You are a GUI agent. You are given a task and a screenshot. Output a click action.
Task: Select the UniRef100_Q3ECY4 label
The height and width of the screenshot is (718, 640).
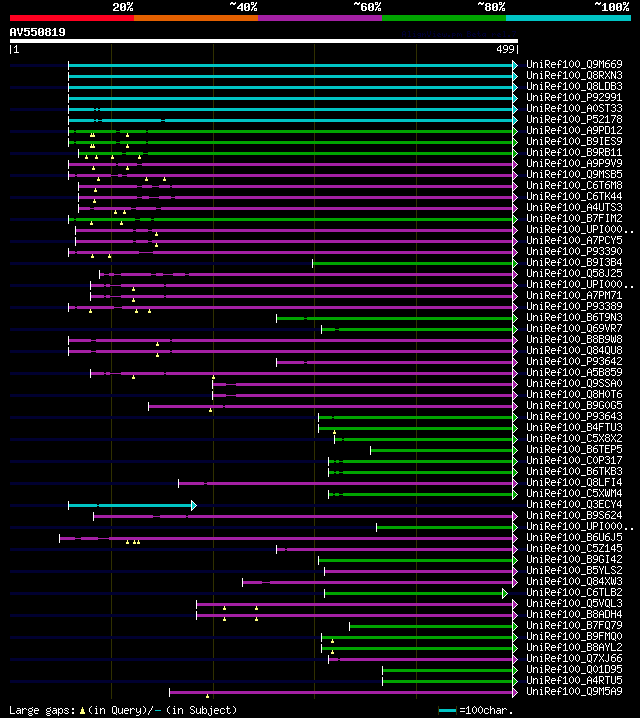point(574,504)
